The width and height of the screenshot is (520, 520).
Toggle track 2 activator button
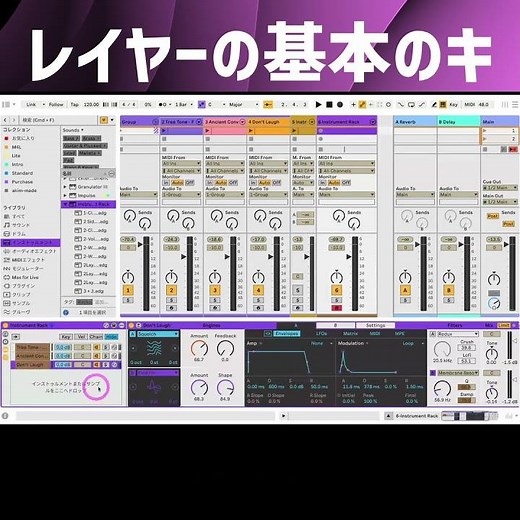click(171, 290)
